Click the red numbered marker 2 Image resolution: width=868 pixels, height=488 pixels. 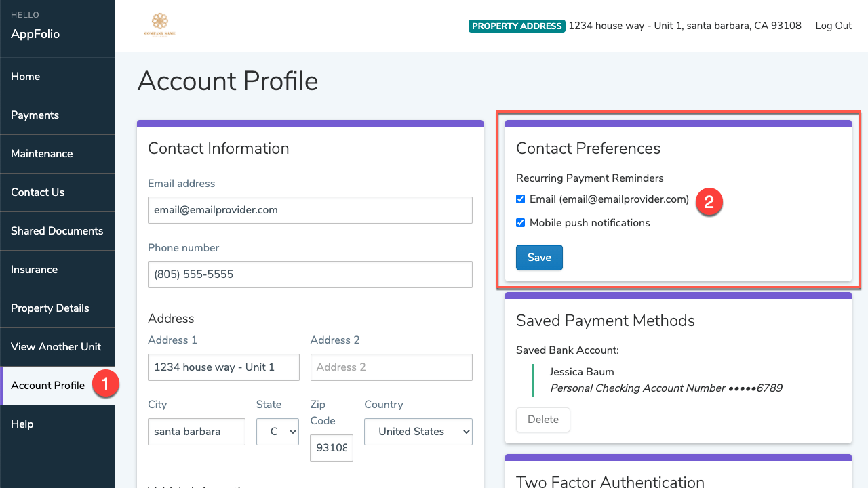[709, 201]
